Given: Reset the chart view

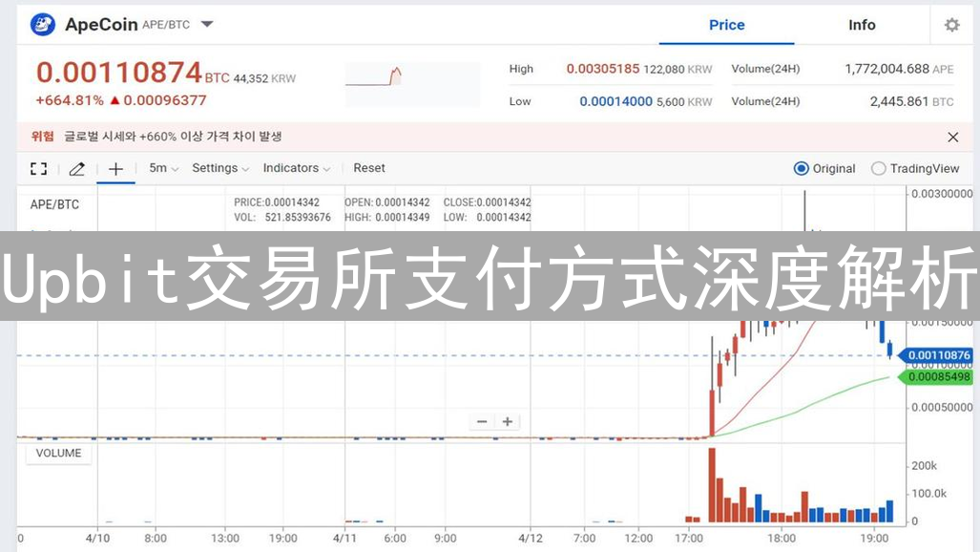Looking at the screenshot, I should point(368,168).
